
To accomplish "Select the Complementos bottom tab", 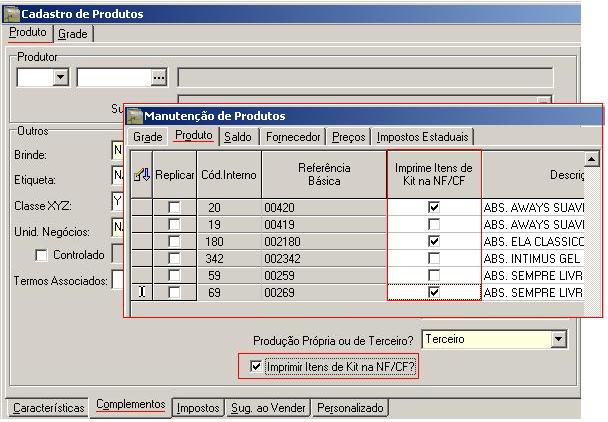I will point(131,405).
